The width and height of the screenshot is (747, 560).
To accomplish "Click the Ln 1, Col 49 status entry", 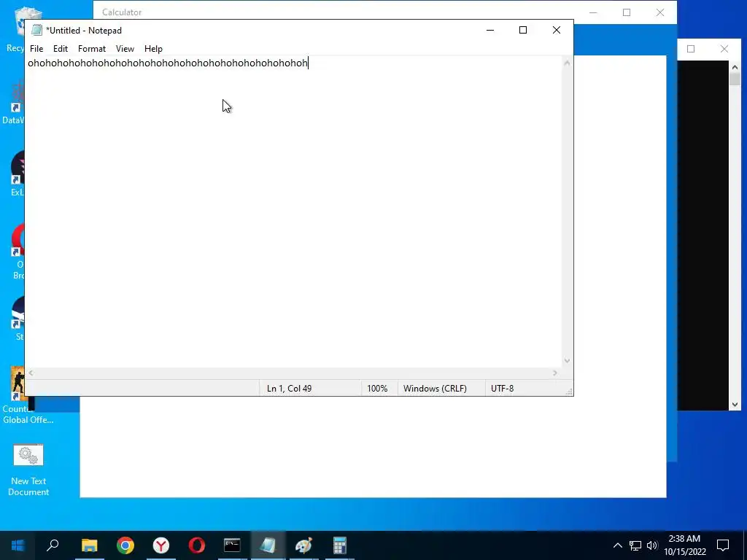I will coord(289,389).
